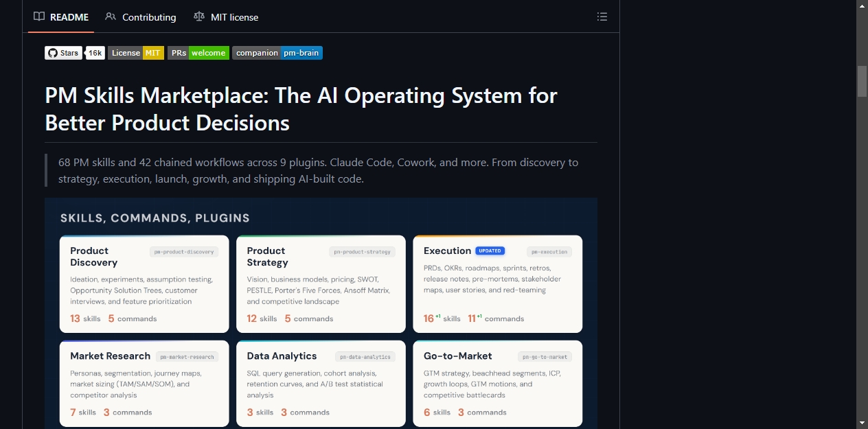Viewport: 868px width, 429px height.
Task: Click the MIT license scale icon
Action: pos(199,16)
